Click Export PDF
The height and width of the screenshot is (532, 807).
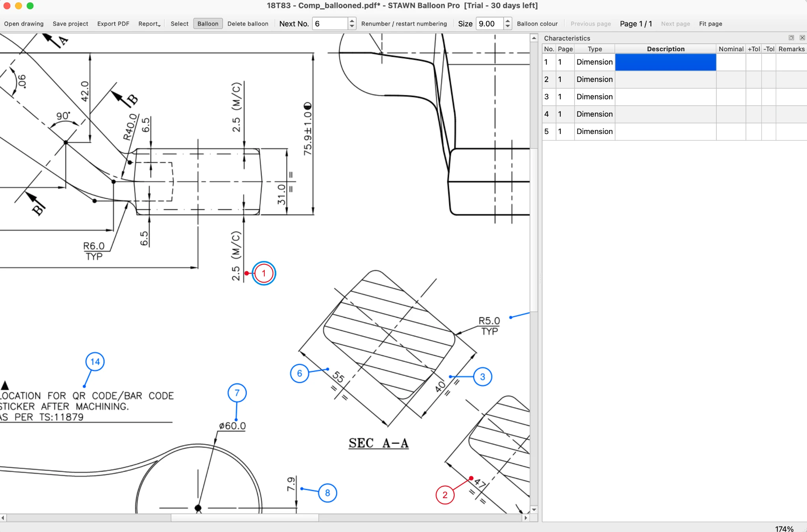(113, 24)
